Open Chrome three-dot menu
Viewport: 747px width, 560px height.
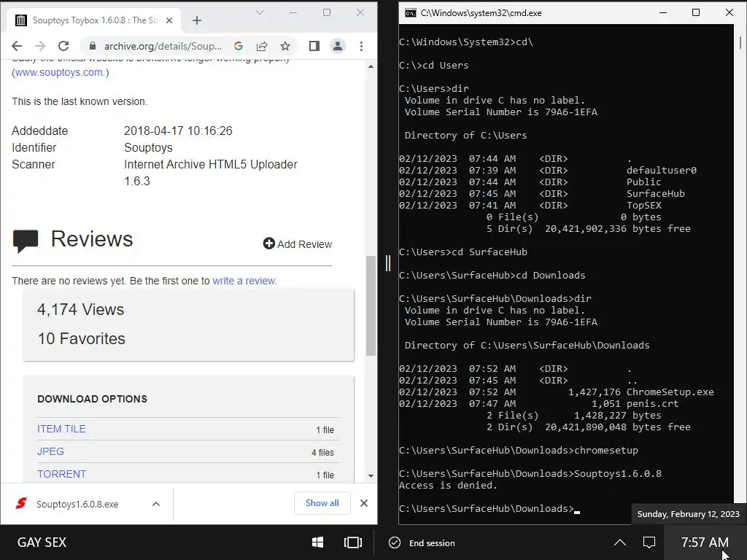coord(362,46)
